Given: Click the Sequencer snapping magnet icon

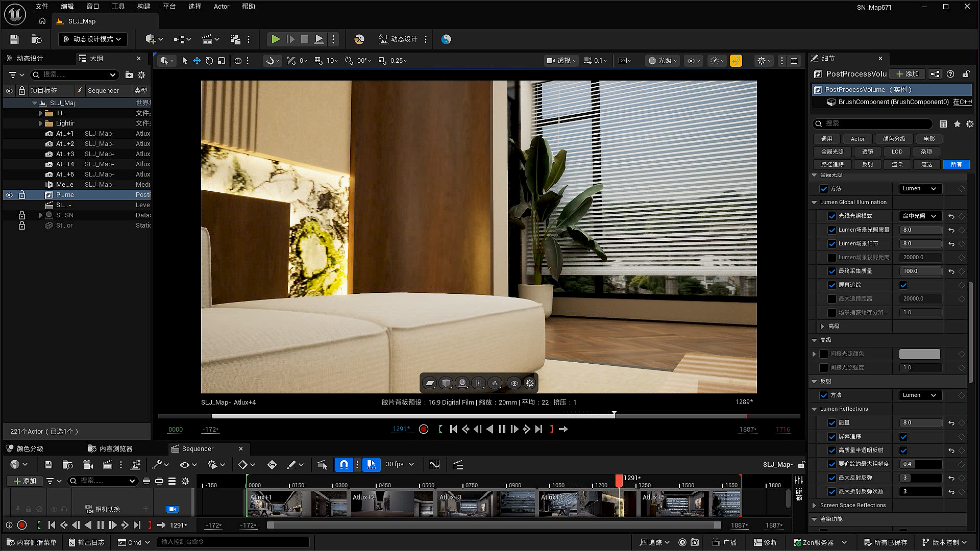Looking at the screenshot, I should coord(344,465).
